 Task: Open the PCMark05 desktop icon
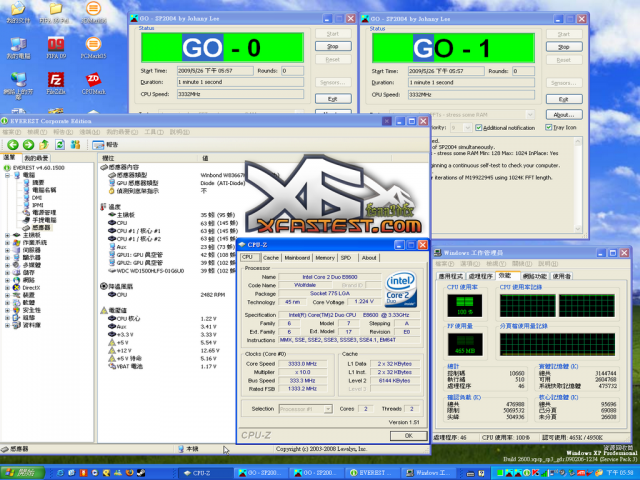(93, 48)
